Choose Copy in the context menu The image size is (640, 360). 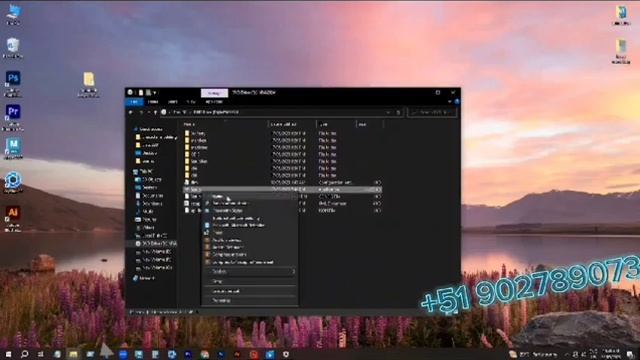[x=250, y=282]
